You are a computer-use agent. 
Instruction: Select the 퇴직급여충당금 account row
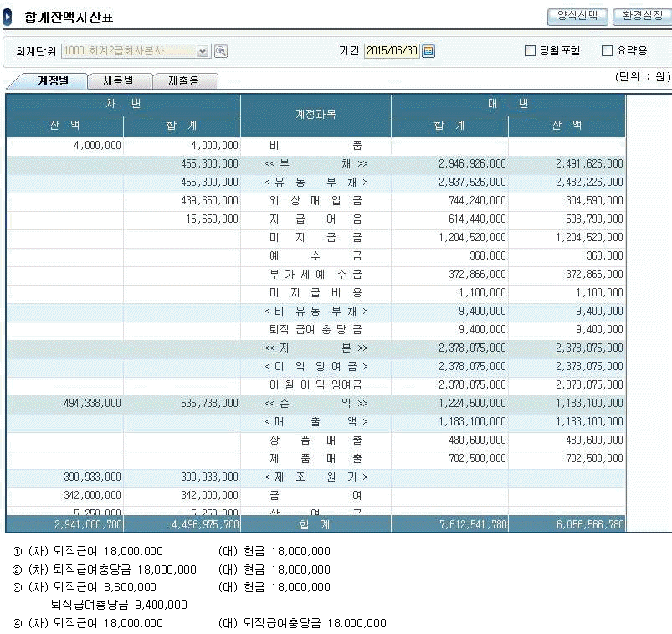click(315, 329)
